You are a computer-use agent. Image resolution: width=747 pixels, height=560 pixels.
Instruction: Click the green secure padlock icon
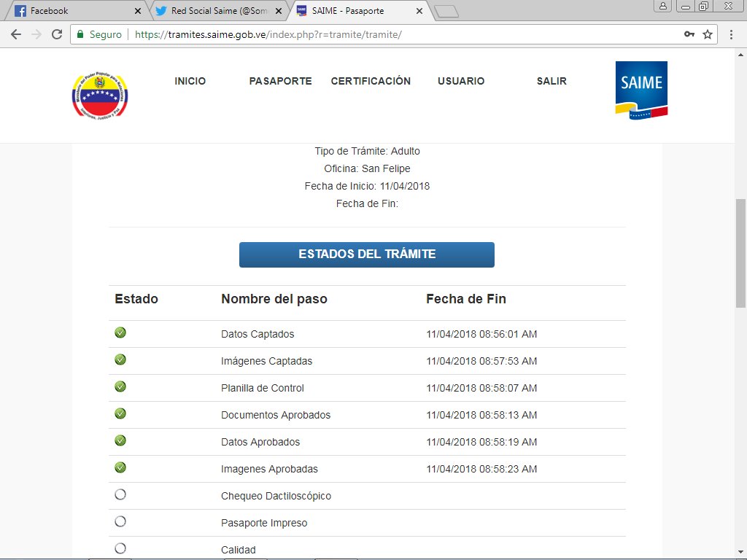click(80, 34)
